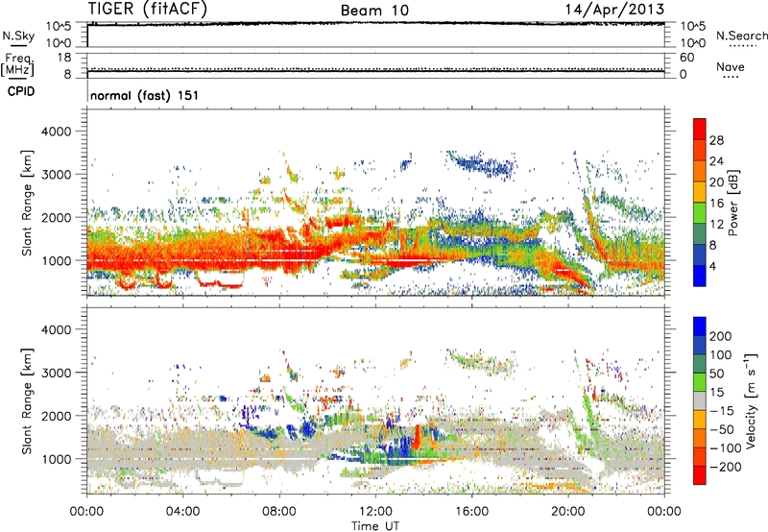Click the 04:00 time axis tick label
Screen dimensions: 768x532
click(x=182, y=512)
